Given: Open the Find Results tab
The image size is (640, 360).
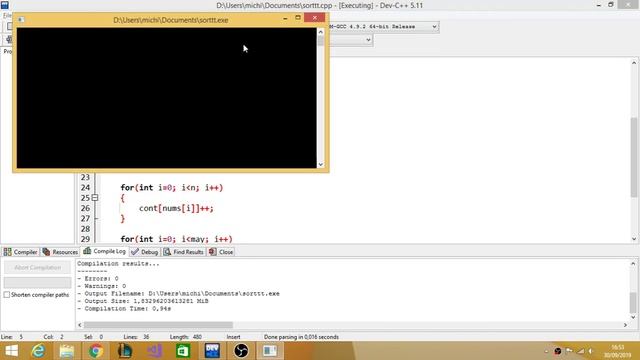Looking at the screenshot, I should (x=184, y=252).
